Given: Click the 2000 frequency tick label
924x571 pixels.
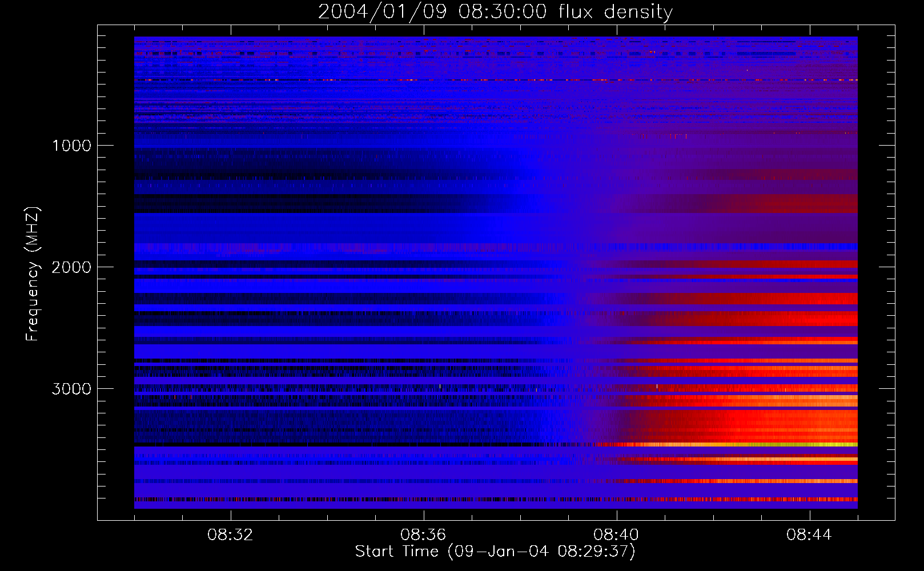Looking at the screenshot, I should coord(71,267).
